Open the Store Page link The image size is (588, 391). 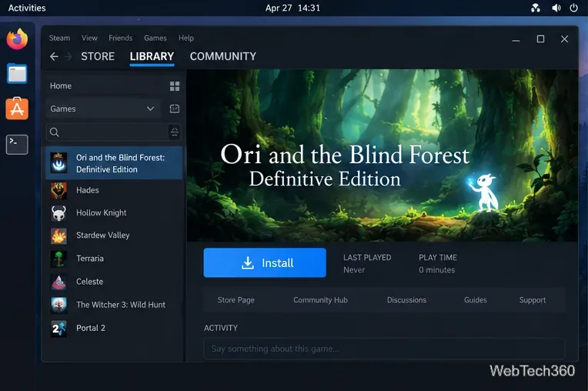tap(236, 300)
